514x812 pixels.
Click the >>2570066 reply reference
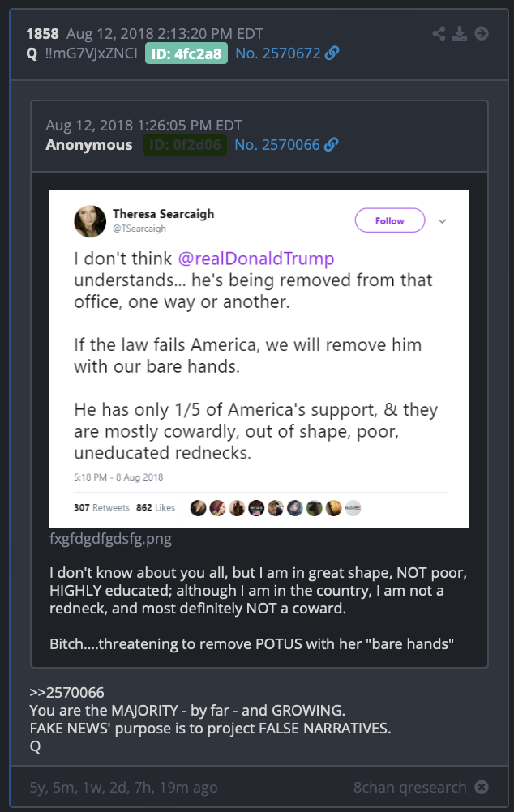66,692
